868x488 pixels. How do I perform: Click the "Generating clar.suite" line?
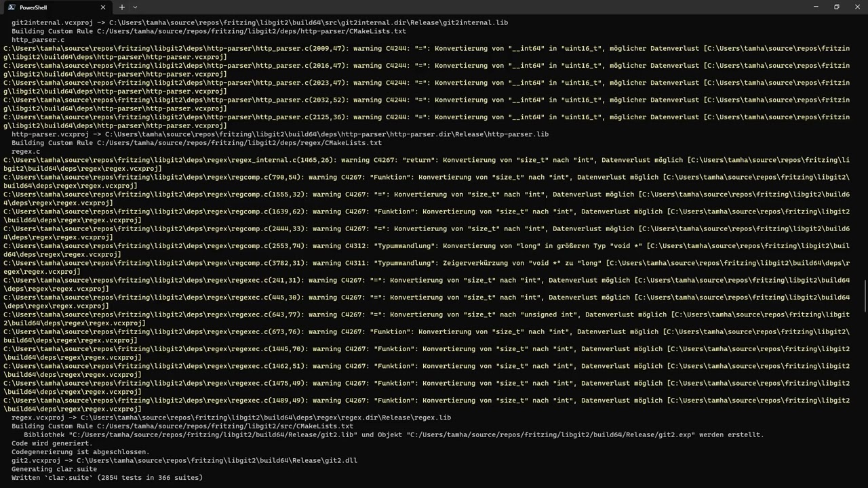54,469
